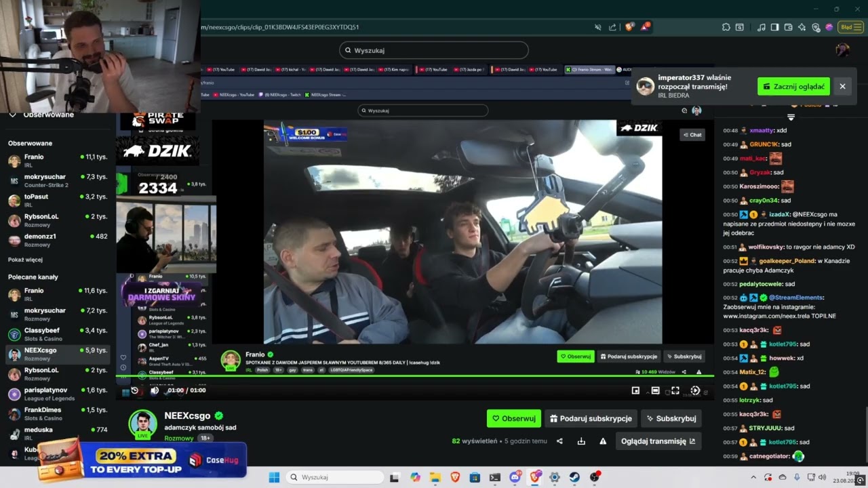Open Brave Rewards triangle icon
Image resolution: width=868 pixels, height=488 pixels.
coord(645,27)
